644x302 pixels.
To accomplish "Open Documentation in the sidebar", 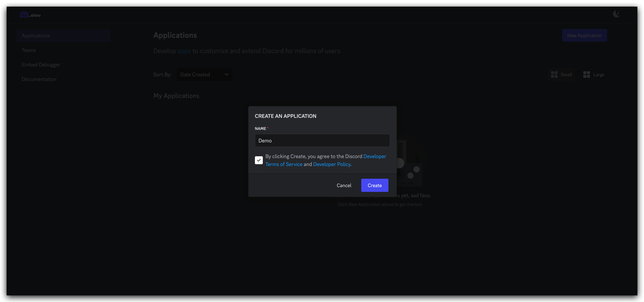I will pos(39,79).
